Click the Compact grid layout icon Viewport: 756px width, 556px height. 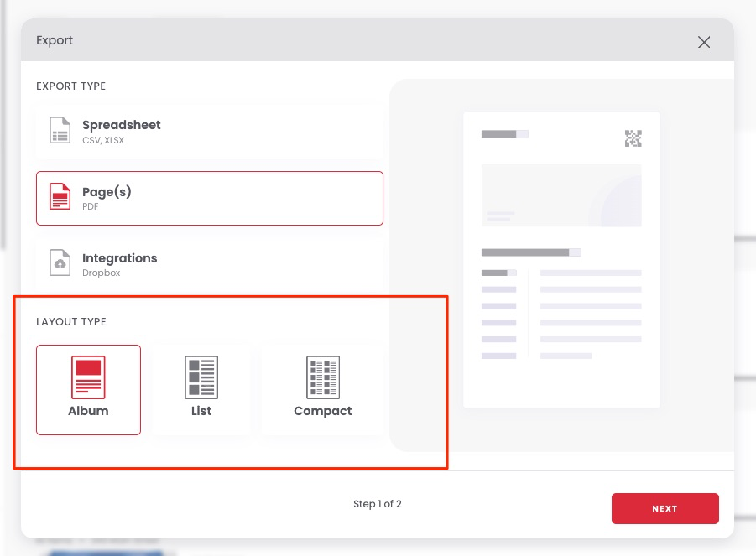pos(323,377)
